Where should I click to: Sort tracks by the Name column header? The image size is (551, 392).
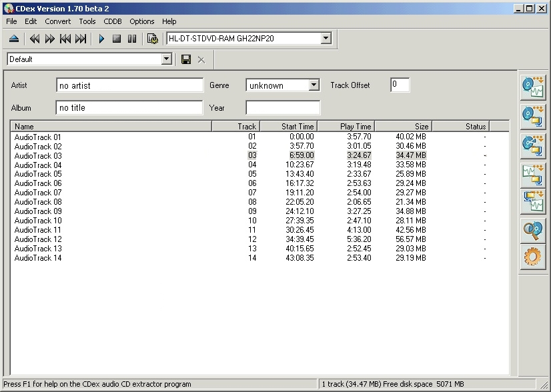coord(111,127)
